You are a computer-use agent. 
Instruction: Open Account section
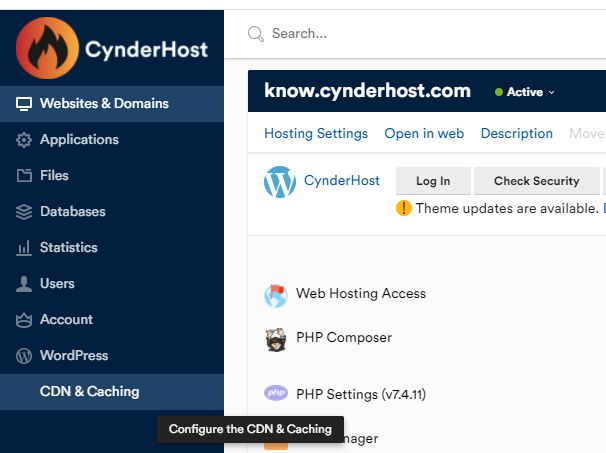(x=112, y=320)
